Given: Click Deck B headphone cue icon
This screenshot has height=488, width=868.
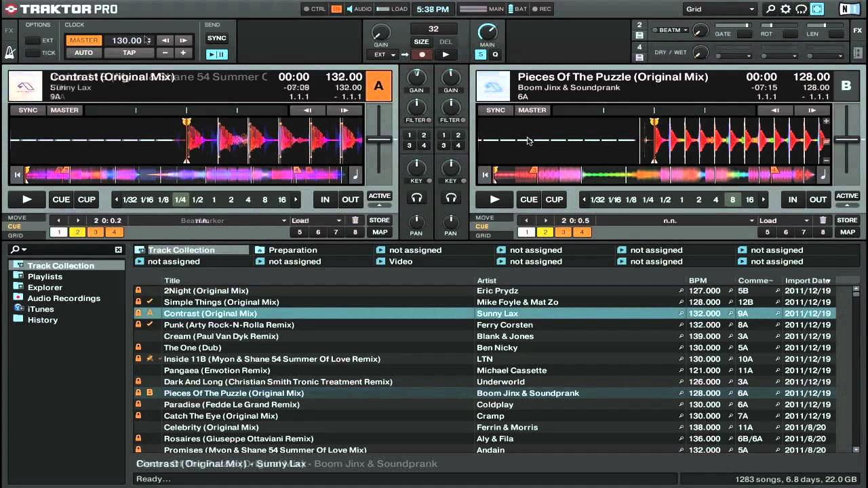Looking at the screenshot, I should point(451,198).
